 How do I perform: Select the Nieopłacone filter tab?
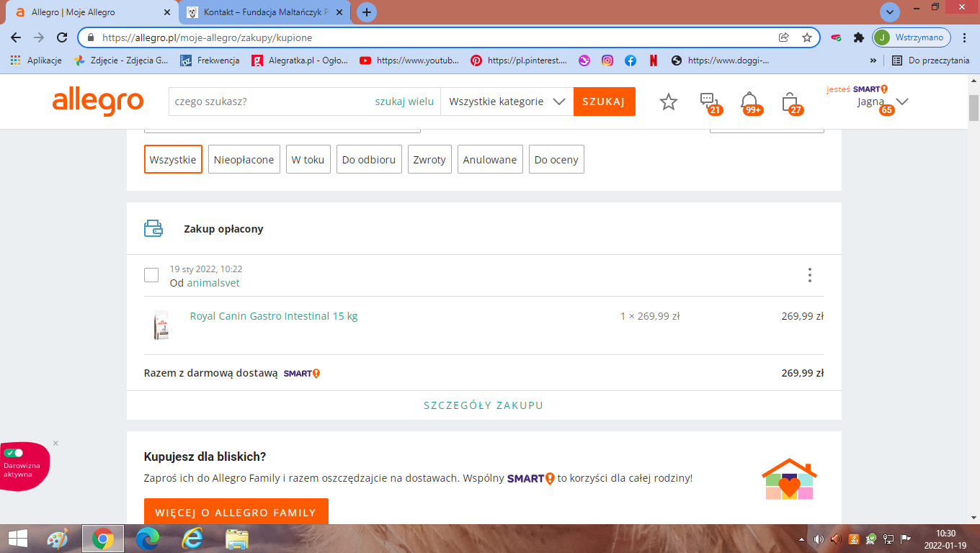244,160
